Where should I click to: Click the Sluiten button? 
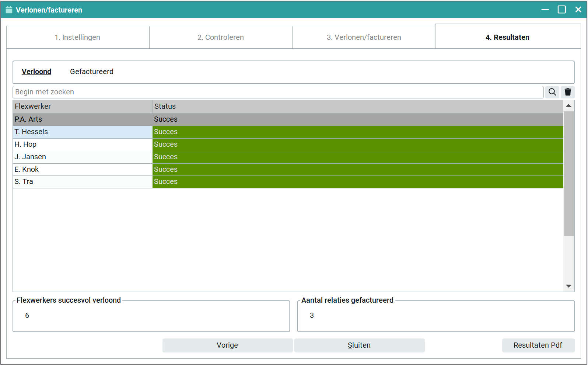coord(359,345)
